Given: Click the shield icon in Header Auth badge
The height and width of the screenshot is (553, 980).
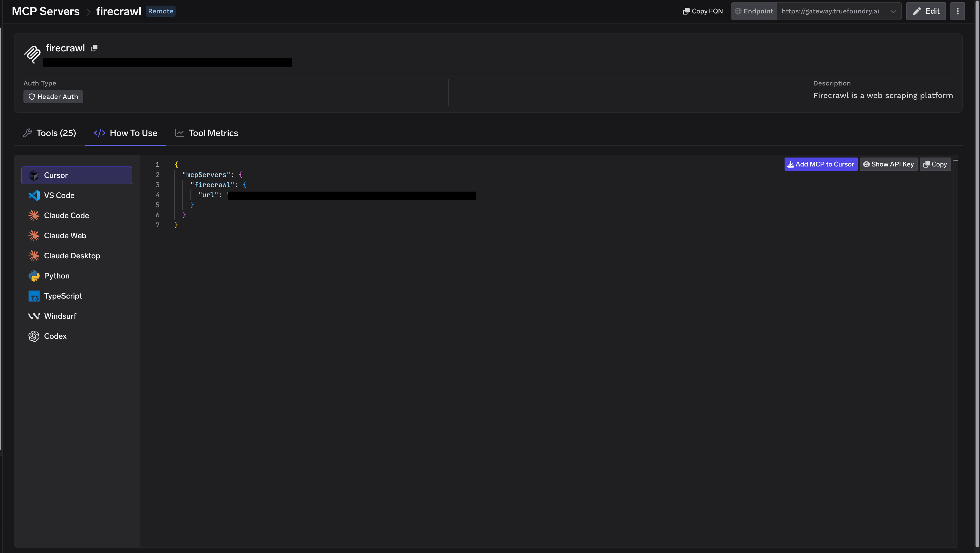Looking at the screenshot, I should pyautogui.click(x=32, y=97).
